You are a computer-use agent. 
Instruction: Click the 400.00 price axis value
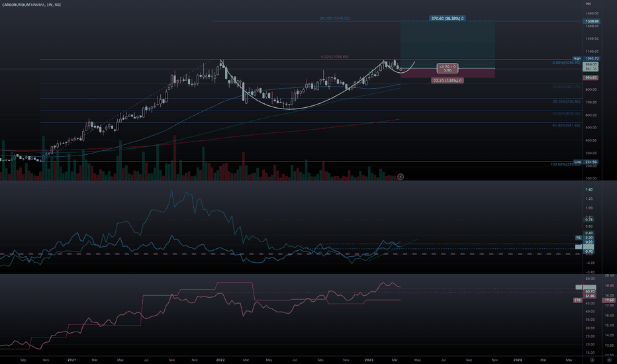[x=591, y=140]
